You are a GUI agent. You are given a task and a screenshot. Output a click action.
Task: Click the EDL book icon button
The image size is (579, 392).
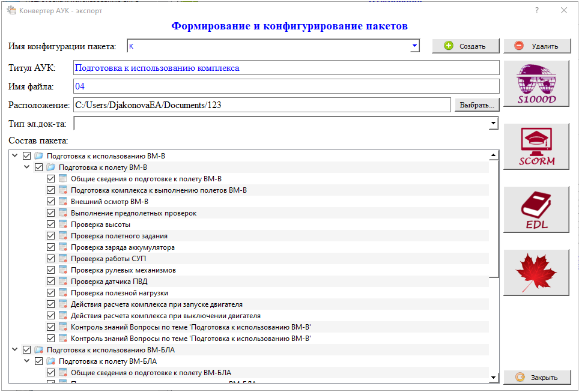(536, 210)
